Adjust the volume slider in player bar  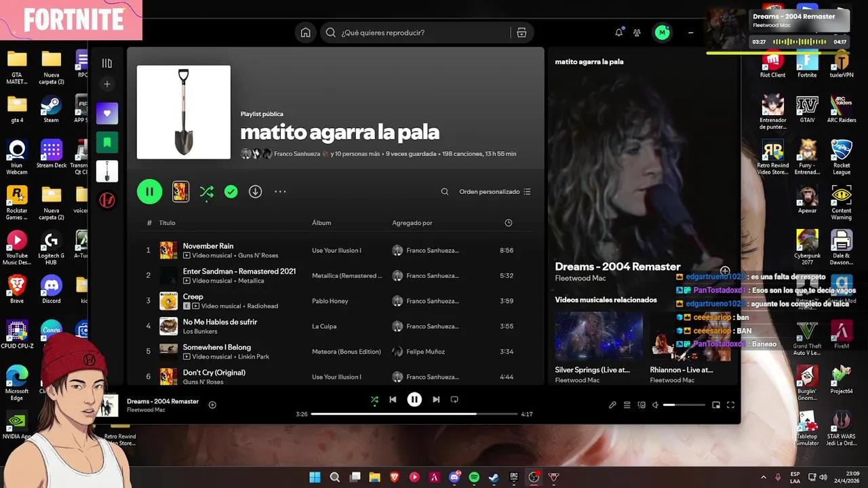(x=684, y=405)
